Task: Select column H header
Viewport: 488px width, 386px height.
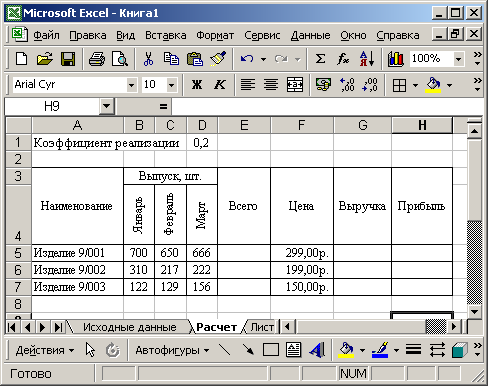Action: (x=422, y=125)
